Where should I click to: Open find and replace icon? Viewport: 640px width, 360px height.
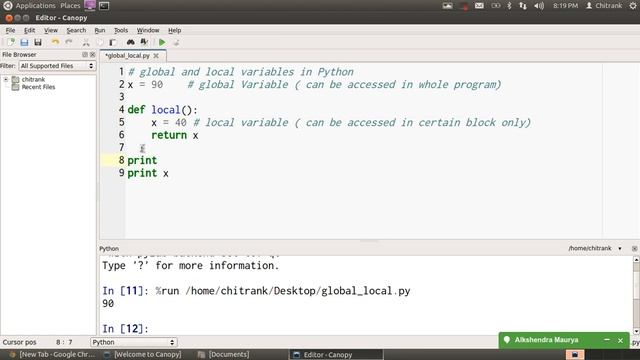[x=144, y=42]
